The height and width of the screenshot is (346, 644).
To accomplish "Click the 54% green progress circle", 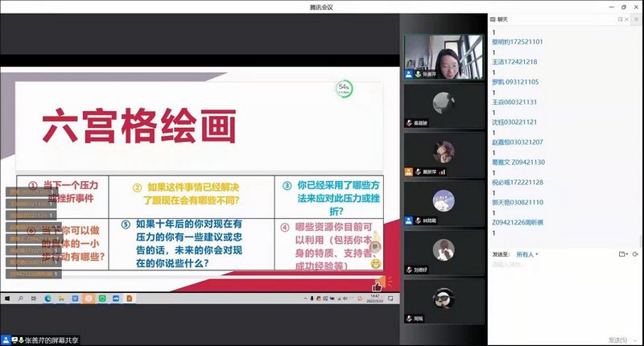I will pyautogui.click(x=345, y=89).
